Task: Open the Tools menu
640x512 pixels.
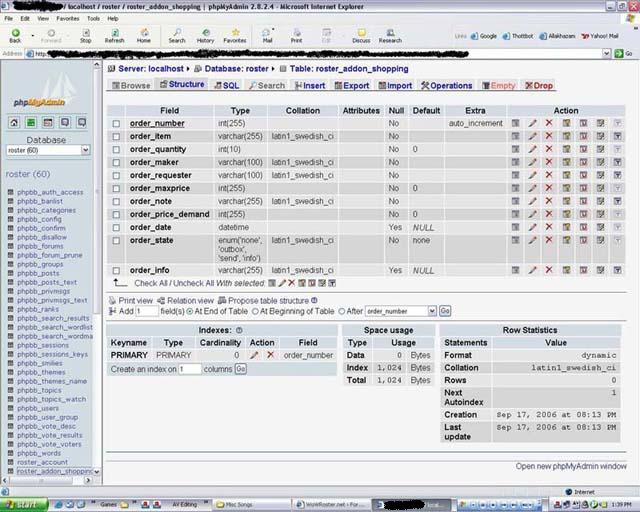Action: point(93,18)
